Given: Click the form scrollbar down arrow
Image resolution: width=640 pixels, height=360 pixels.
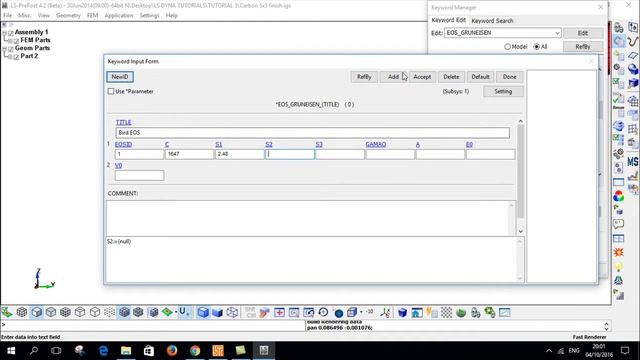Looking at the screenshot, I should pyautogui.click(x=520, y=231).
